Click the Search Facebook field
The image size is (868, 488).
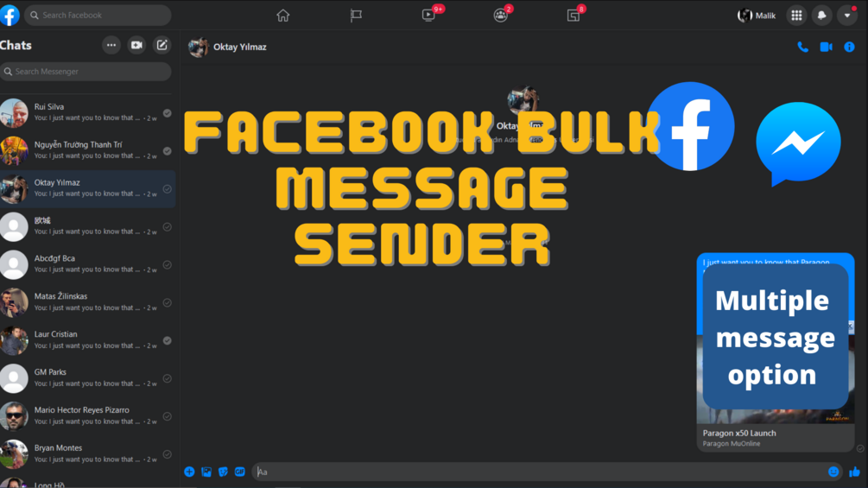tap(98, 15)
